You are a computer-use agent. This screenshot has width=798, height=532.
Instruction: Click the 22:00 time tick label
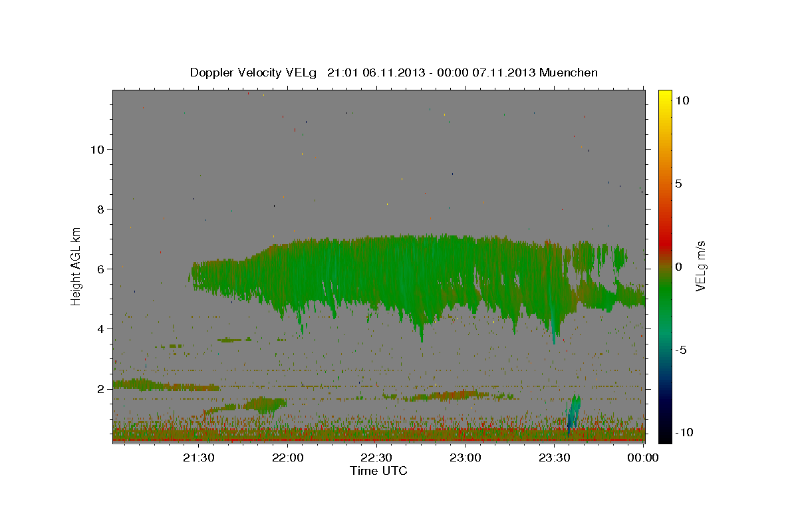coord(288,458)
